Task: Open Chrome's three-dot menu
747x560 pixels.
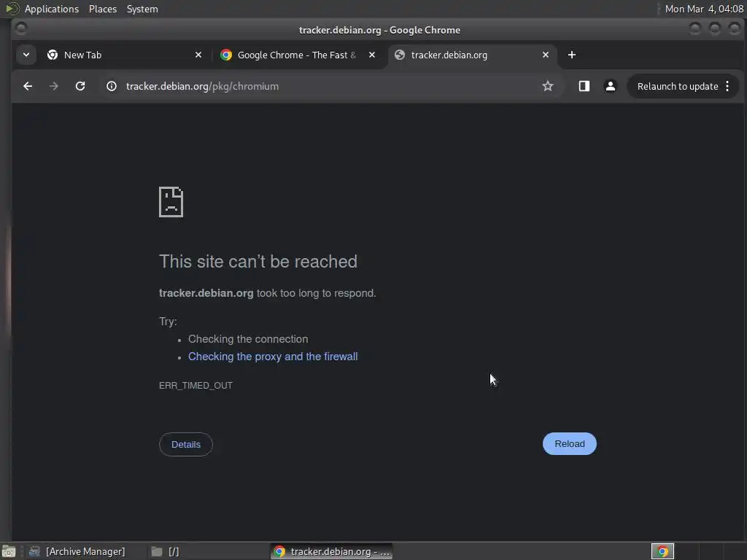Action: [727, 86]
